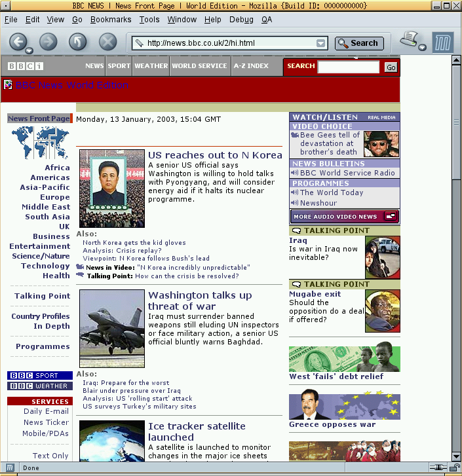Click the BBC search text field
Screen dimensions: 462x476
[x=349, y=67]
